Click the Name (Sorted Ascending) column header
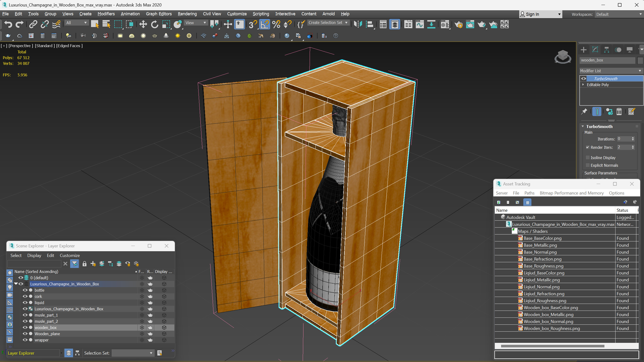644x362 pixels. click(75, 272)
